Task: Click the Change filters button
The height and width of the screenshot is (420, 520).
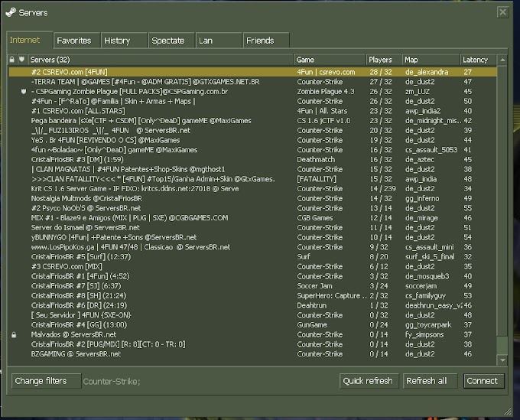Action: coord(46,381)
